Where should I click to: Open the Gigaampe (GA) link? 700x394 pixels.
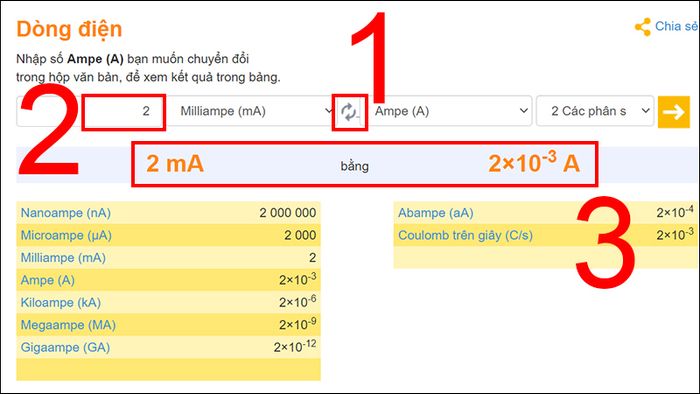pyautogui.click(x=65, y=347)
